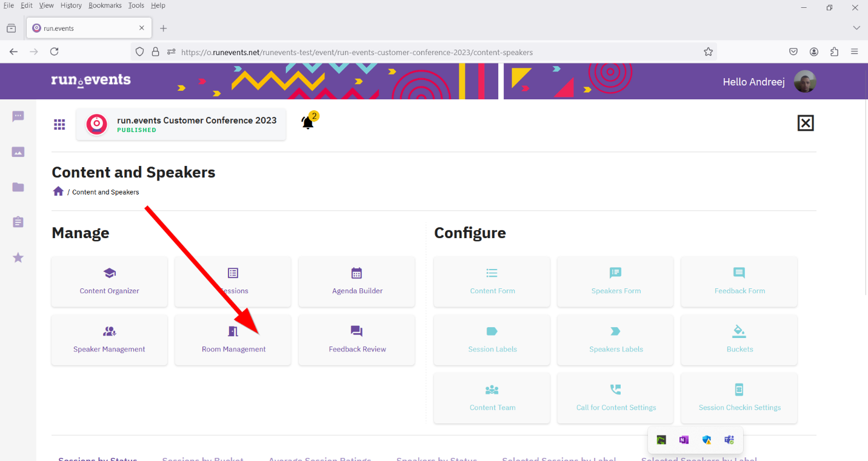The height and width of the screenshot is (461, 868).
Task: Click the Save to Pocket icon
Action: point(793,52)
